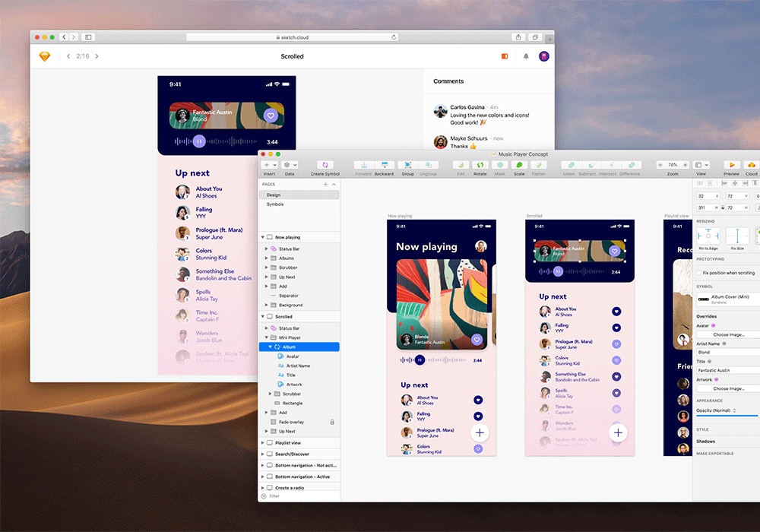Viewport: 760px width, 532px height.
Task: Click the Cloud upload icon
Action: pyautogui.click(x=752, y=165)
